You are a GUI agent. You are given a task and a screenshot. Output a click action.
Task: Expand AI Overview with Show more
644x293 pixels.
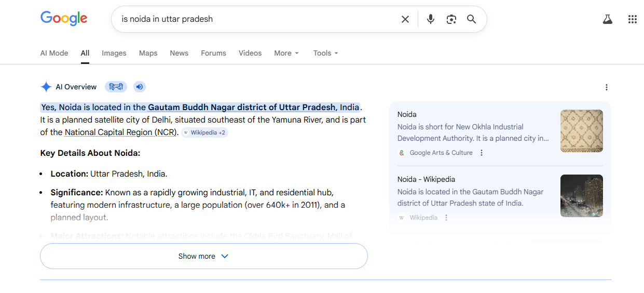pyautogui.click(x=203, y=256)
